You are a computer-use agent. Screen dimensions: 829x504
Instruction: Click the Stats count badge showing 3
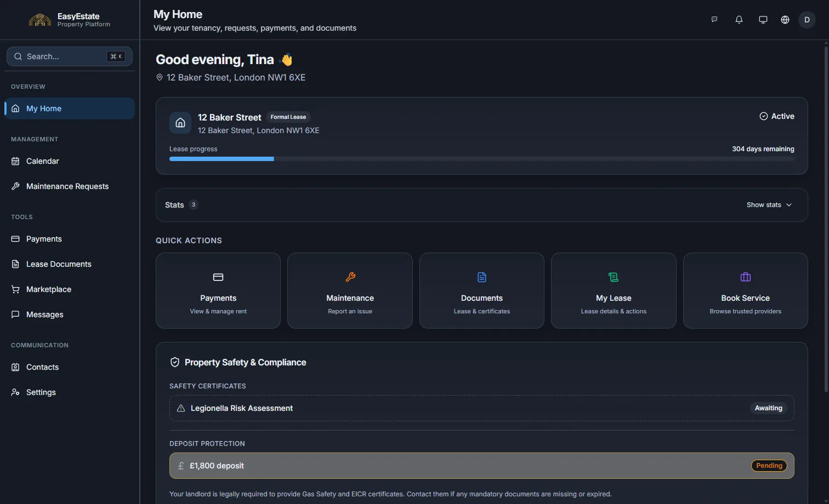(x=194, y=205)
